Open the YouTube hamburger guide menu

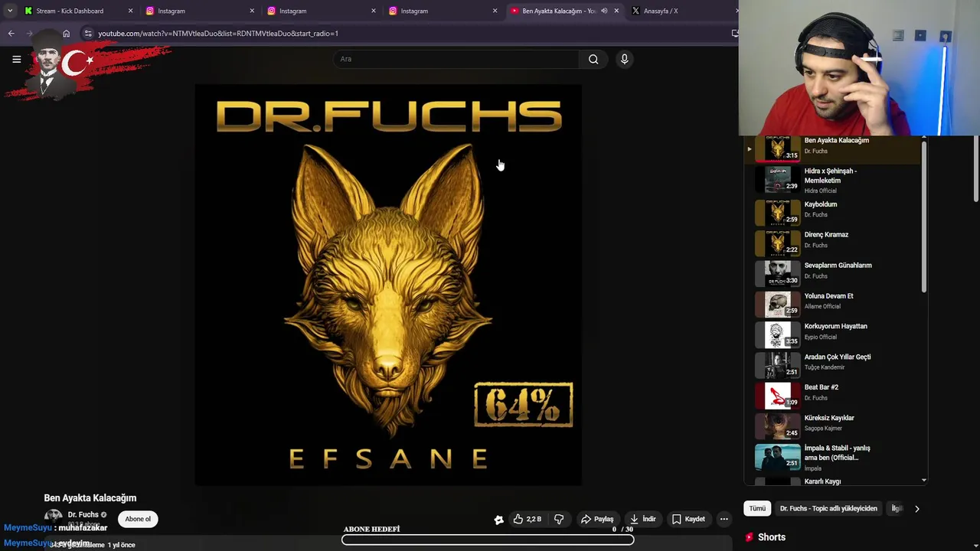pos(16,59)
